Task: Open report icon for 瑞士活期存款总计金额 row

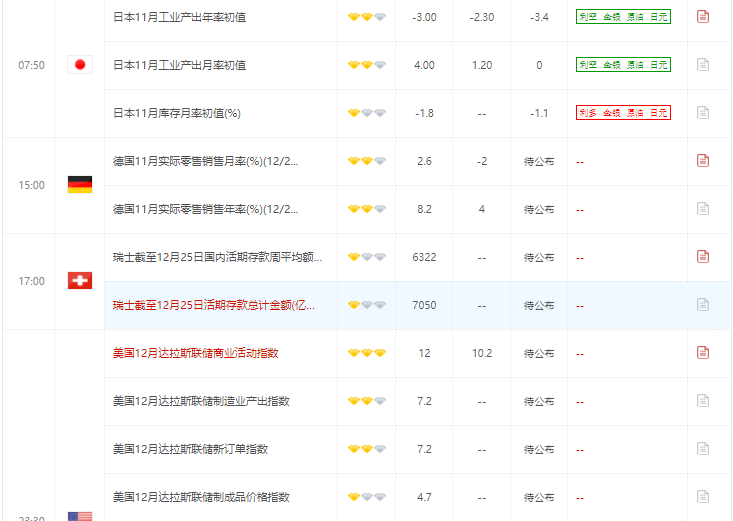Action: coord(703,305)
